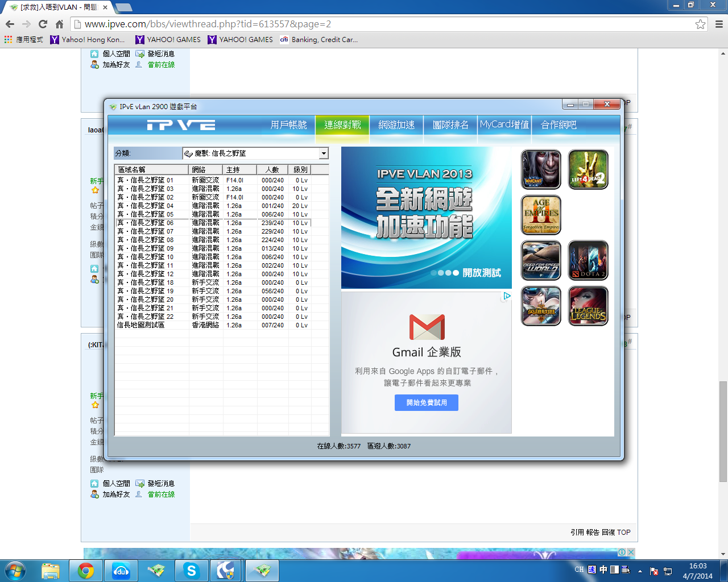Open the blue du app in taskbar
This screenshot has width=728, height=582.
[121, 571]
